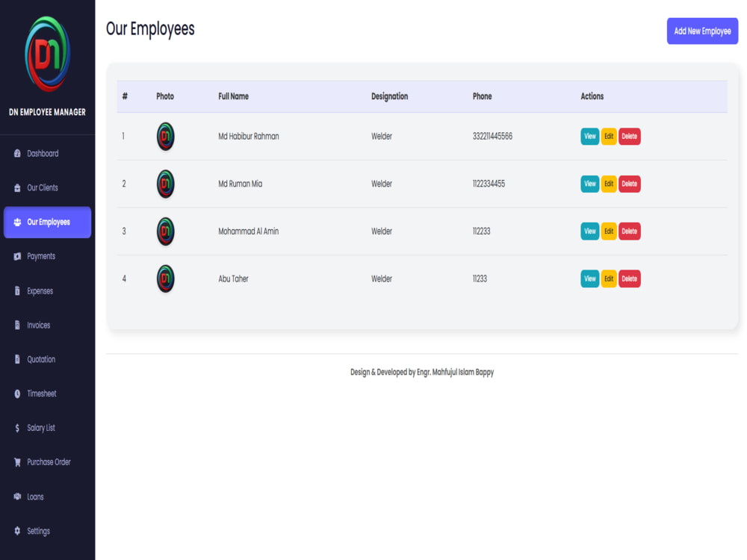Open Abu Taher's photo thumbnail
This screenshot has width=747, height=560.
pos(165,279)
